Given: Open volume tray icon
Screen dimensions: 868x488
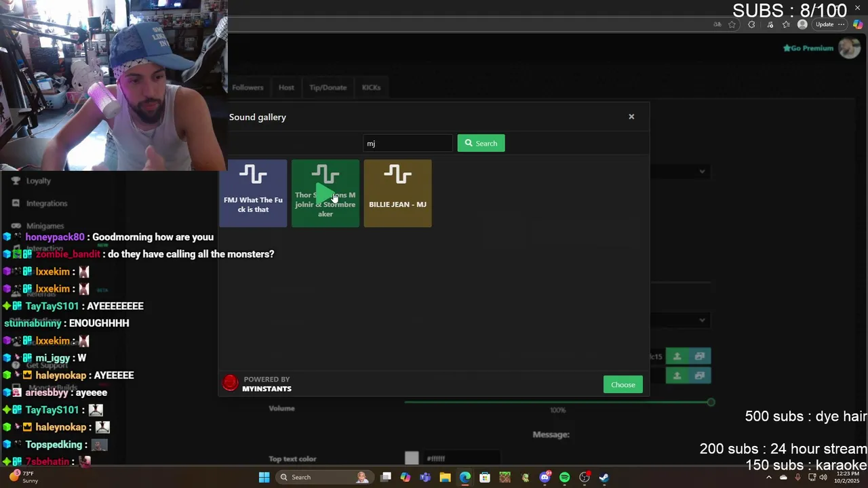Looking at the screenshot, I should pyautogui.click(x=823, y=477).
